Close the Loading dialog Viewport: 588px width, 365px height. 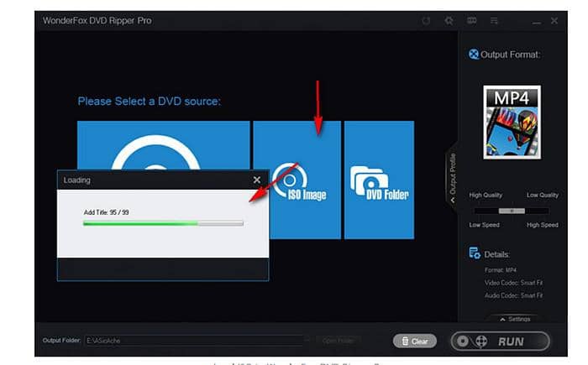pyautogui.click(x=257, y=180)
